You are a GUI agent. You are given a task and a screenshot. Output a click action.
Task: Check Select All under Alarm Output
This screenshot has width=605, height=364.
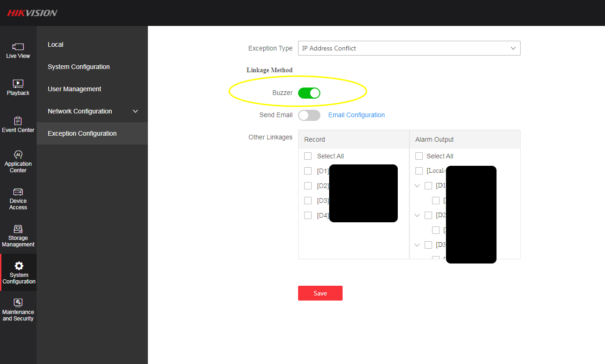[x=419, y=156]
